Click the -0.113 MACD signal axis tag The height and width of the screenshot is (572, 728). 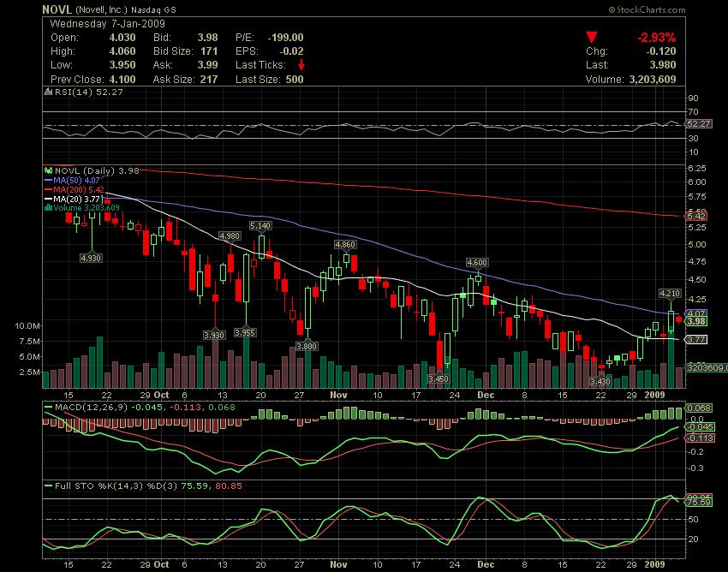coord(700,438)
